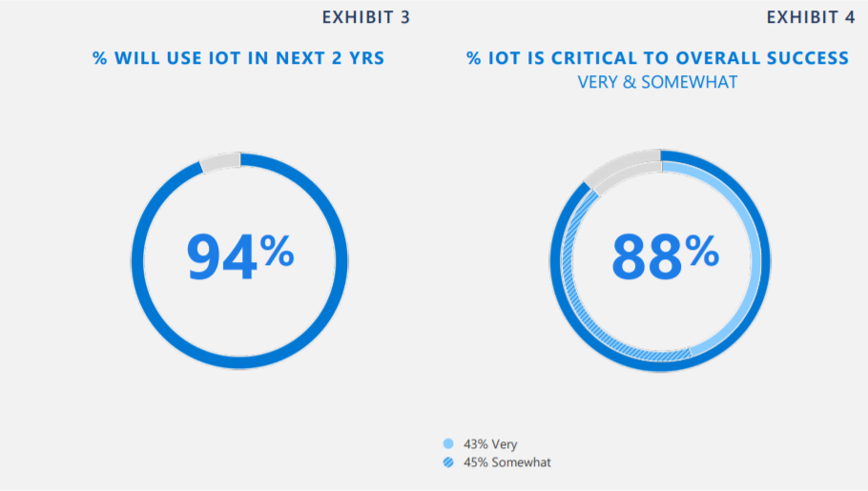Click the '45% Somewhat' legend label
Screen dimensions: 868x491
pyautogui.click(x=507, y=462)
